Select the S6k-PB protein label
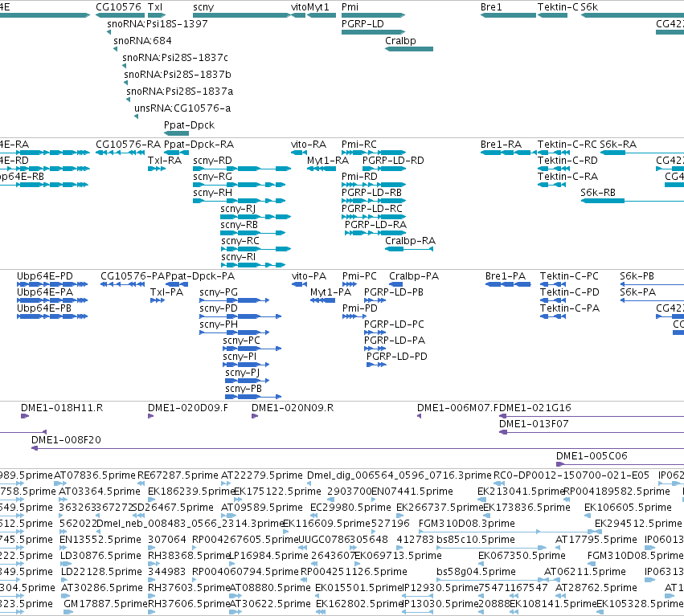 tap(637, 276)
